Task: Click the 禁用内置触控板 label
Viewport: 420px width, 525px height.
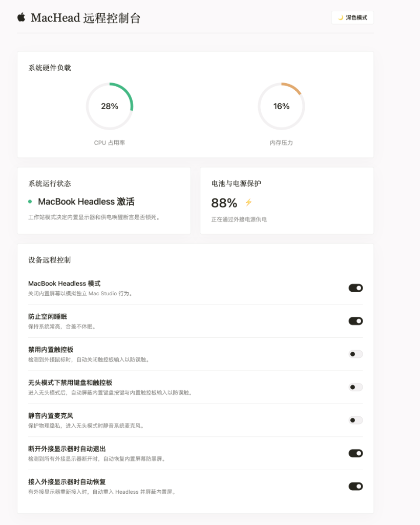Action: tap(51, 350)
